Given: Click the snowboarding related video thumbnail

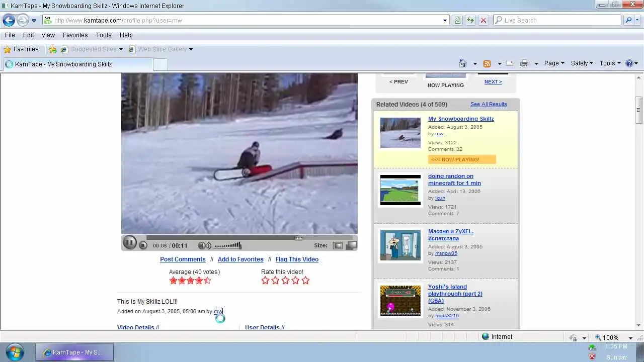Looking at the screenshot, I should pos(400,133).
